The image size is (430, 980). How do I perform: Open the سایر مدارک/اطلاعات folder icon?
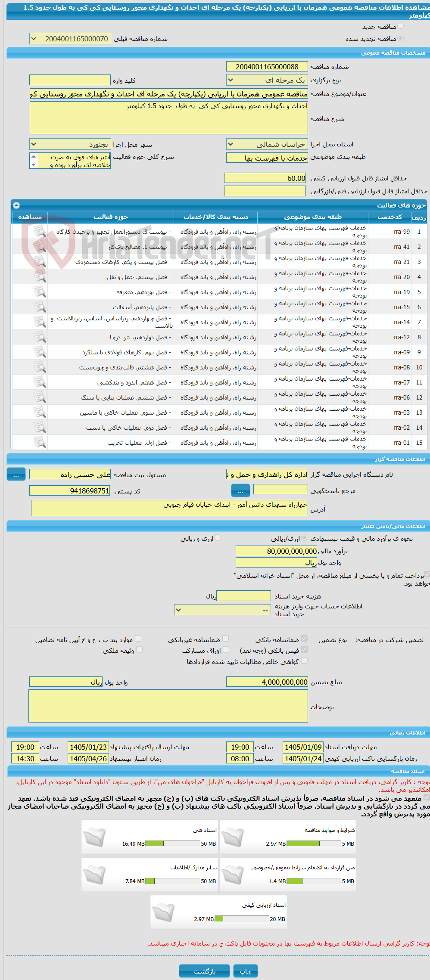pos(94,875)
